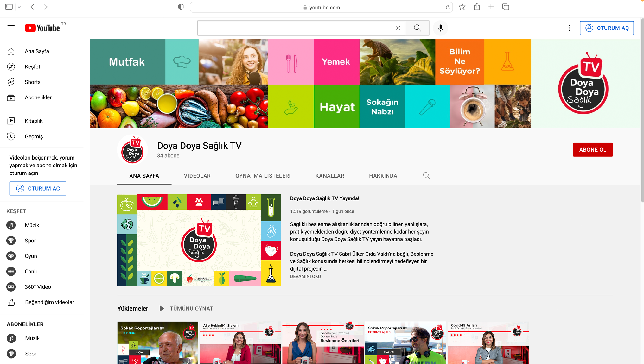This screenshot has width=644, height=364.
Task: Switch to the KANALLAR tab
Action: tap(330, 176)
